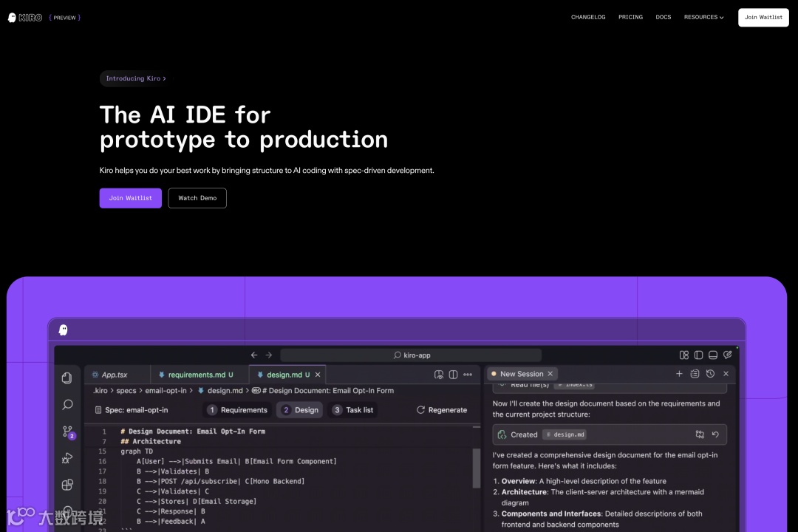
Task: Open the Docs page
Action: click(x=663, y=17)
